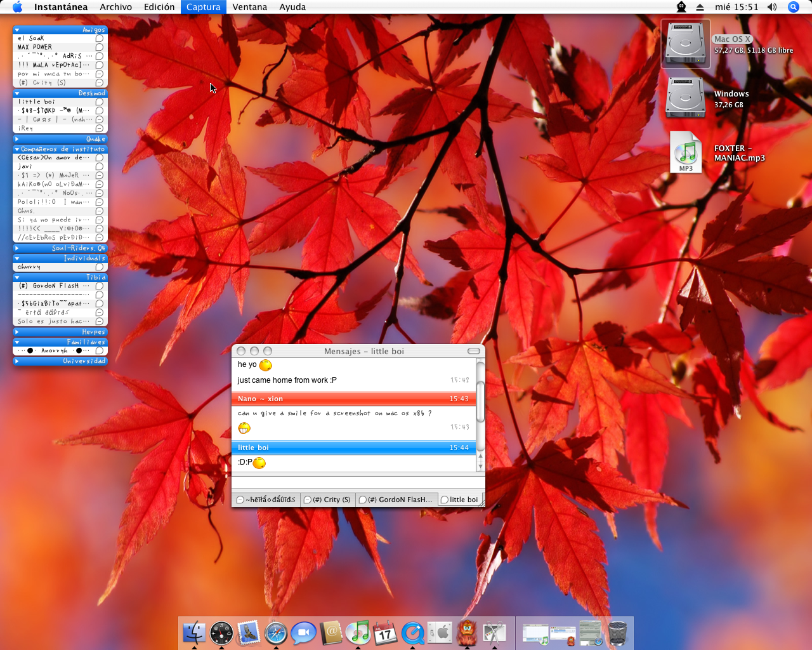Click the flaming Adium duck dock icon
The height and width of the screenshot is (650, 812).
coord(467,633)
